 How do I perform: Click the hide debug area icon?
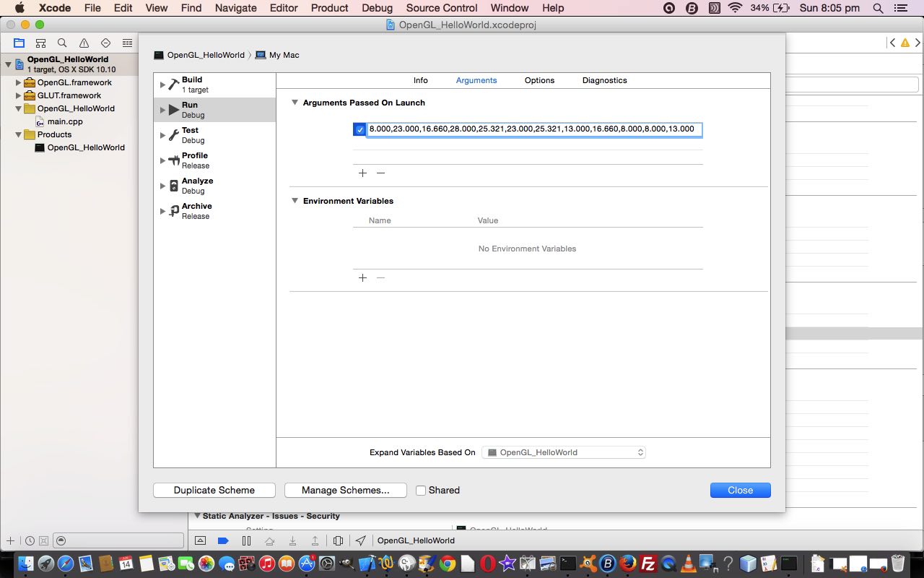(x=201, y=540)
